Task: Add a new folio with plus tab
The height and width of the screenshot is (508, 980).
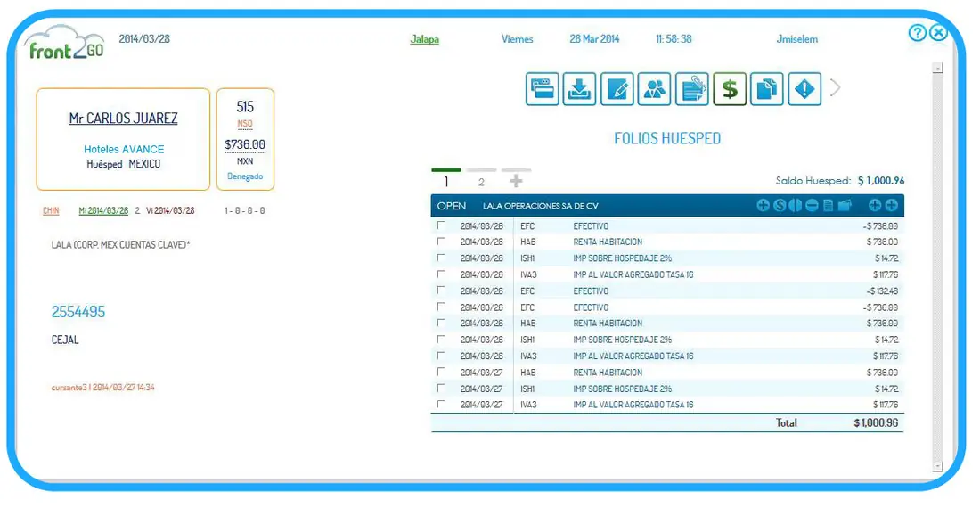Action: coord(516,181)
